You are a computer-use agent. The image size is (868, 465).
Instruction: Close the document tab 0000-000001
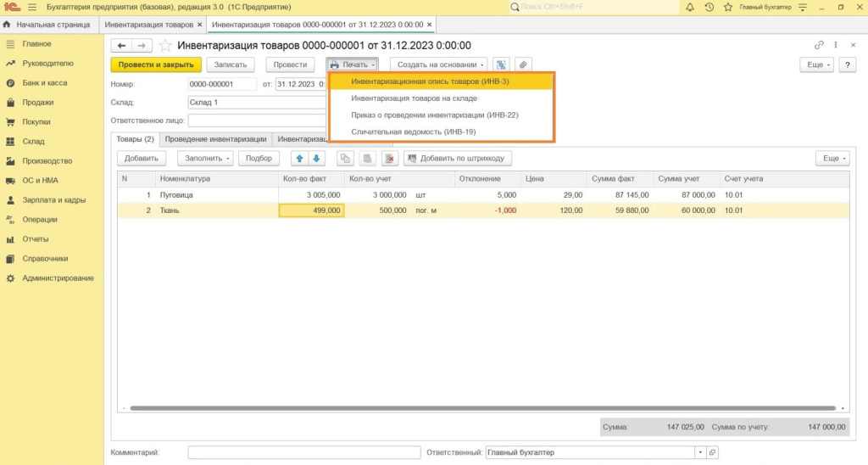pyautogui.click(x=429, y=25)
